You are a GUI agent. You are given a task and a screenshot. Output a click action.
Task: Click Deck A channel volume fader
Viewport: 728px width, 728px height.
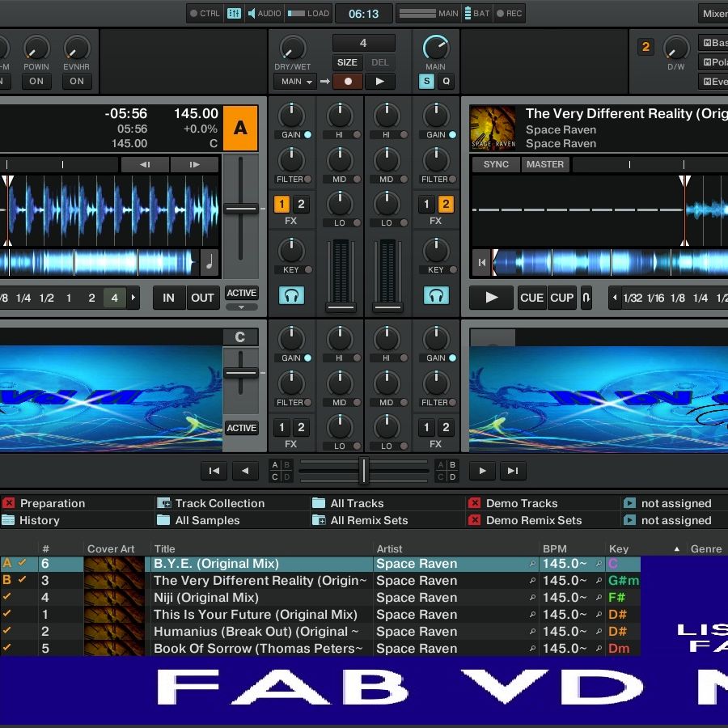[341, 307]
